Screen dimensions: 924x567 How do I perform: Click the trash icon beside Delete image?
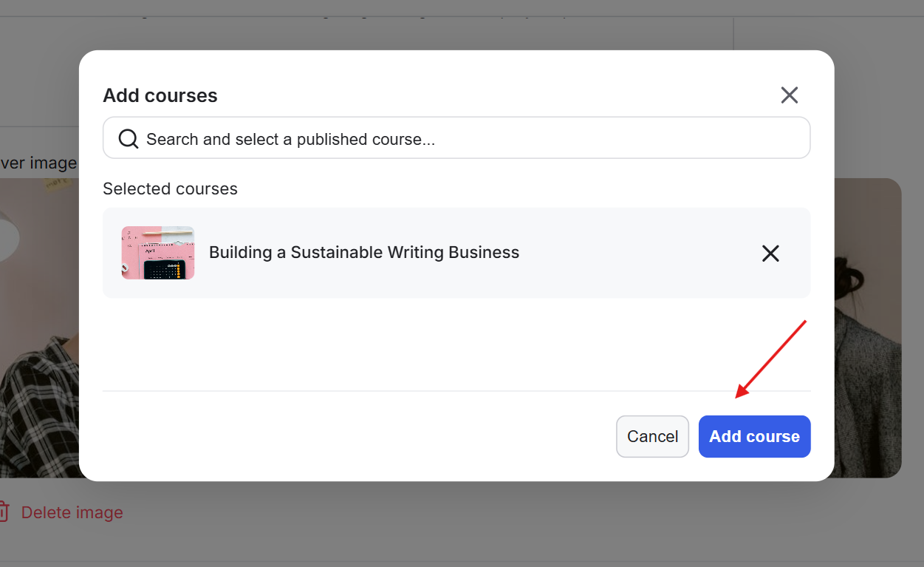tap(4, 512)
